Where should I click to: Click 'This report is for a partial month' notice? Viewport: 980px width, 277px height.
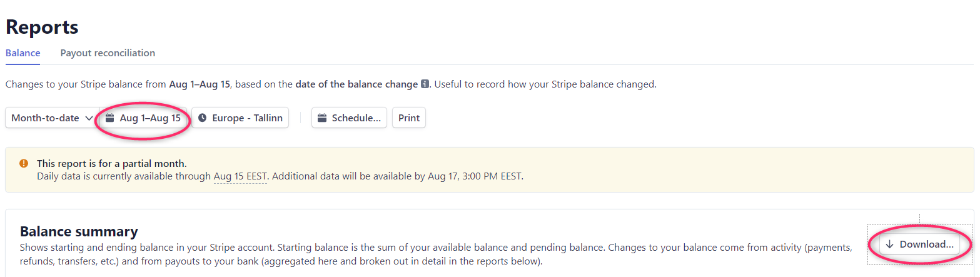(x=111, y=164)
